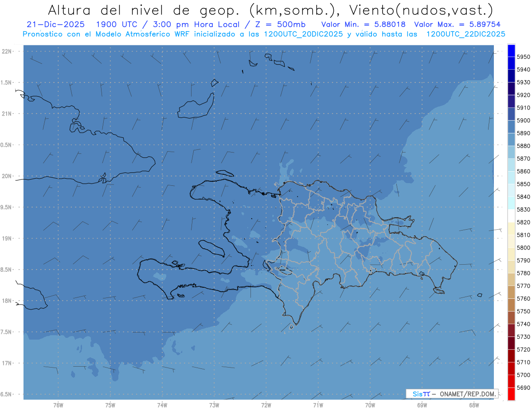Viewport: 532px width, 411px height.
Task: Click the '5800' color bar value
Action: 524,247
